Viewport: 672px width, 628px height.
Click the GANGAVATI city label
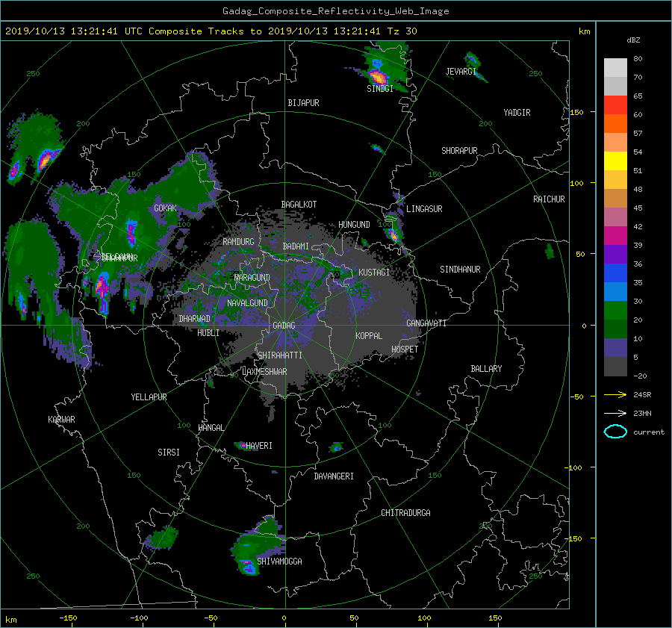point(426,323)
